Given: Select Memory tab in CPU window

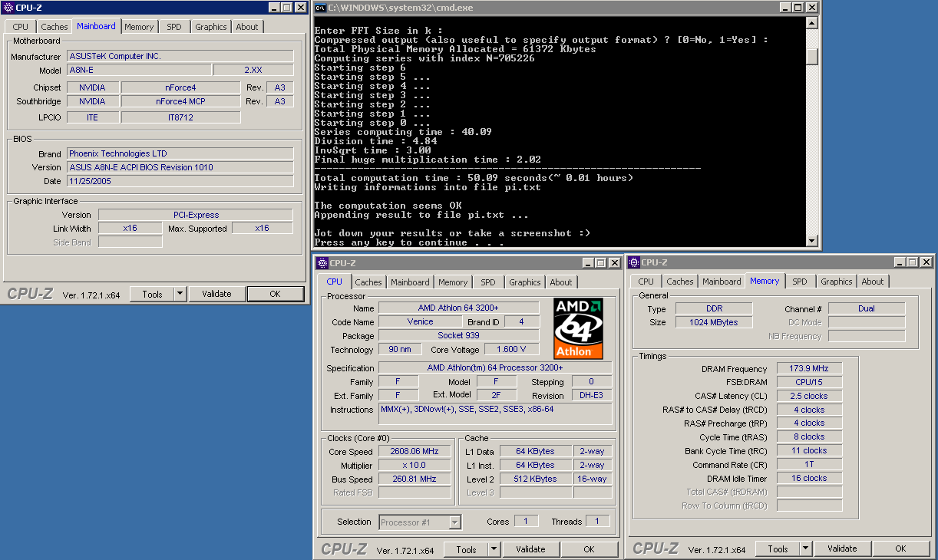Looking at the screenshot, I should [x=453, y=282].
